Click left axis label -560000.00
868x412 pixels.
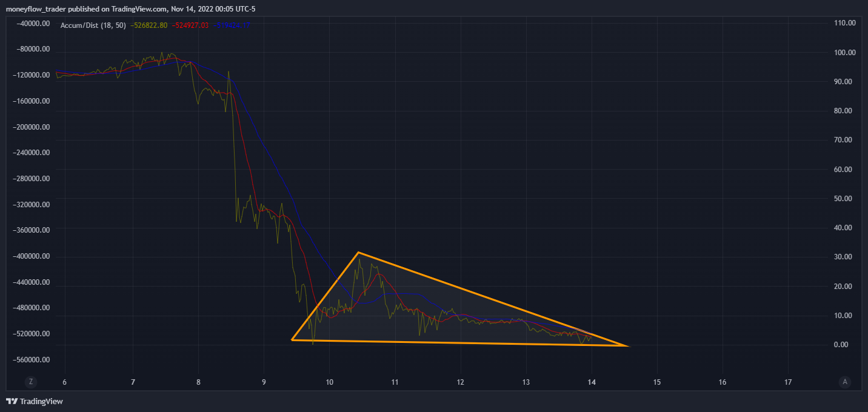[x=30, y=360]
